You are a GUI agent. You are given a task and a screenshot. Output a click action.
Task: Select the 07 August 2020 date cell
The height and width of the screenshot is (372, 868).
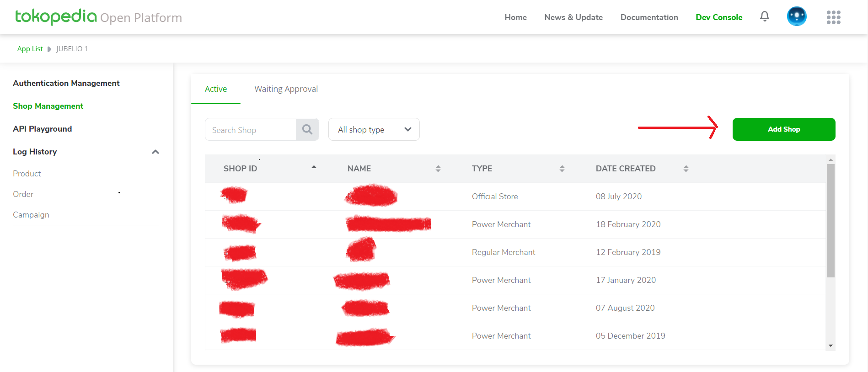point(625,308)
